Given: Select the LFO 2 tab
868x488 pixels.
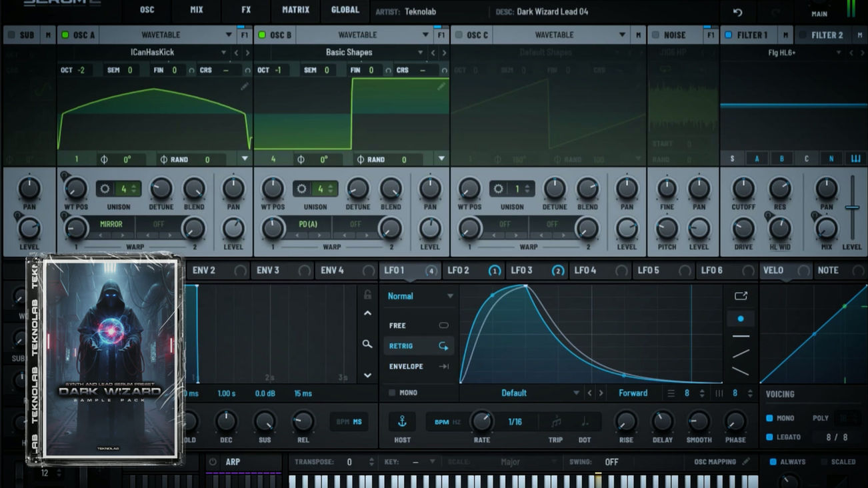Looking at the screenshot, I should 473,270.
